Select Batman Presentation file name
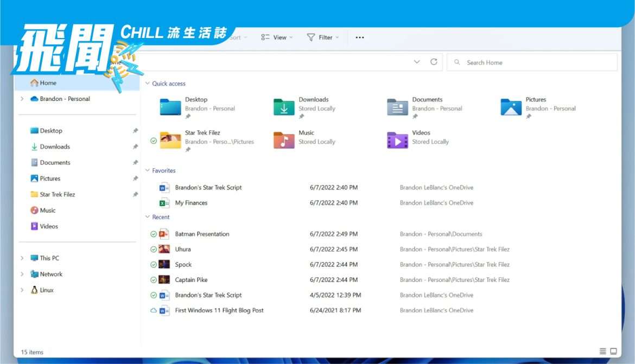Screen dimensions: 635x364 [202, 234]
